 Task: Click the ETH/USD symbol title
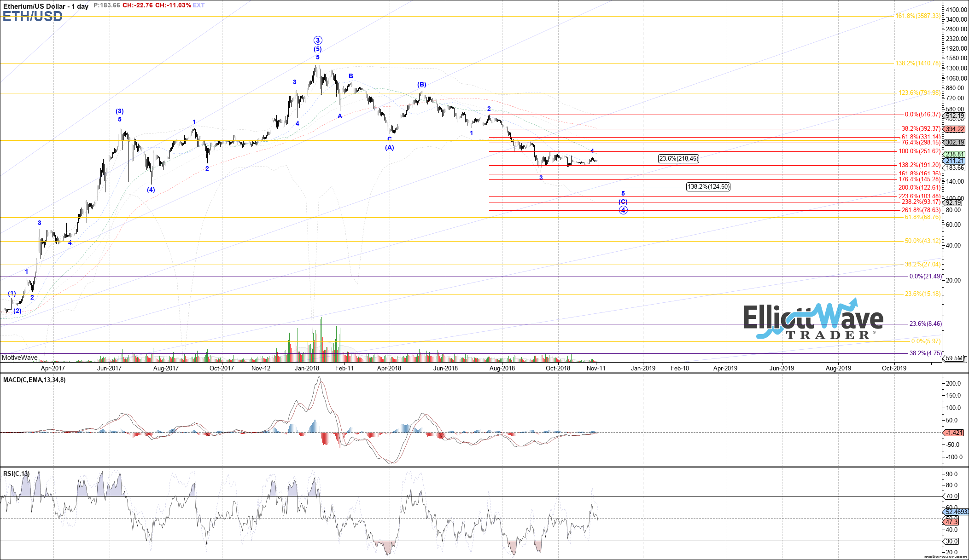pyautogui.click(x=32, y=17)
